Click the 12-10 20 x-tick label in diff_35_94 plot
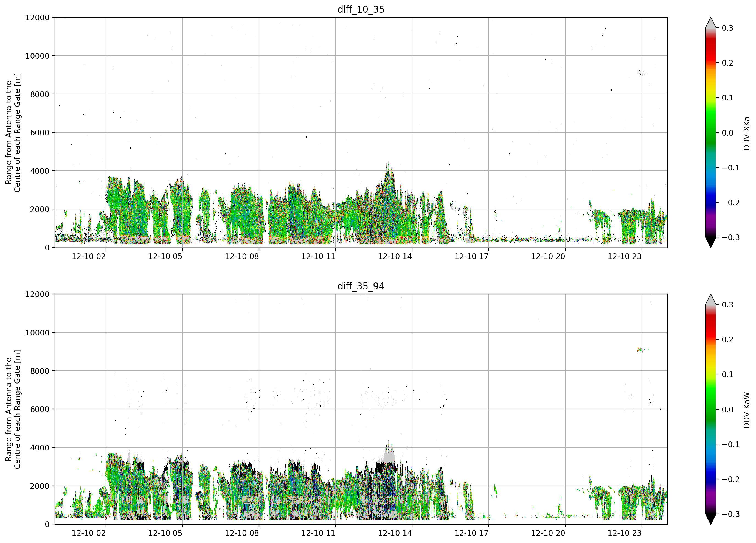The image size is (756, 543). 548,533
